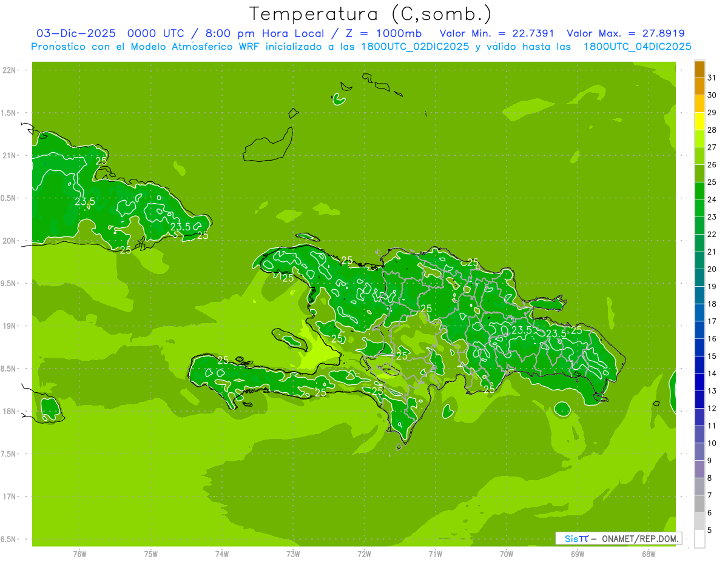Click the "71W" longitude axis label
This screenshot has height=562, width=728.
click(x=435, y=554)
